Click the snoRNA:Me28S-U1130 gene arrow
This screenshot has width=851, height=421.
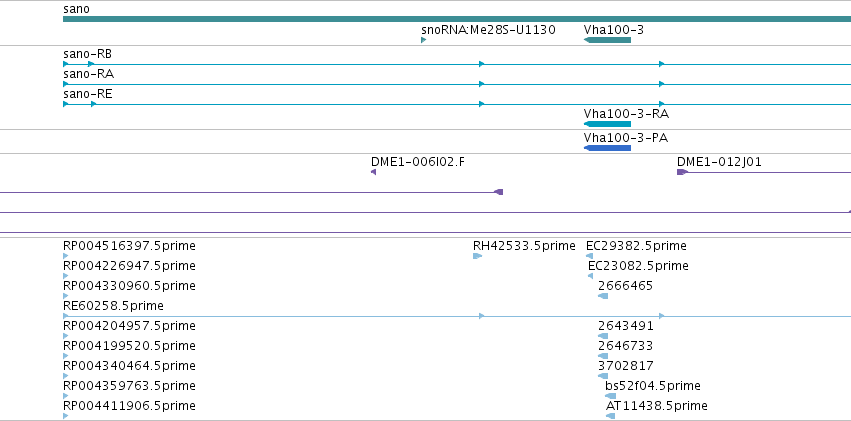click(423, 40)
